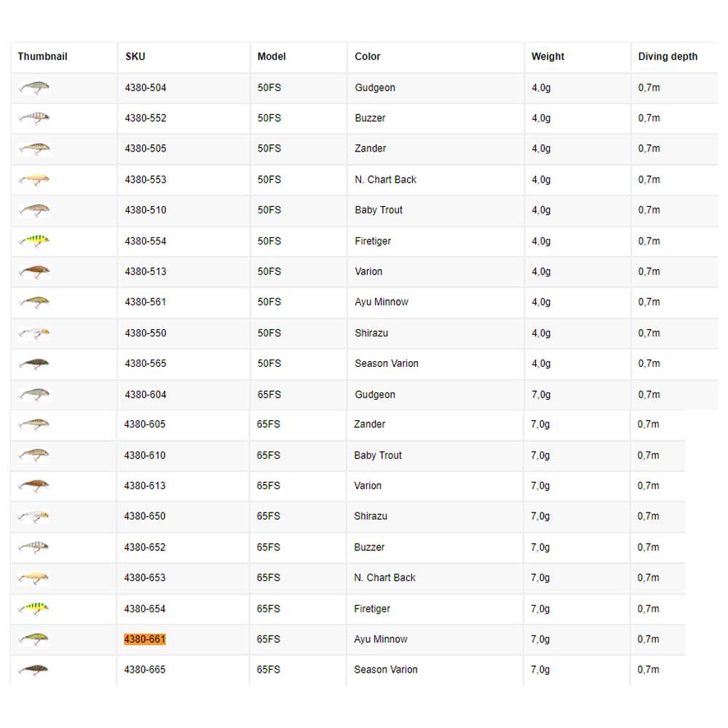Open the Shirazu 50FS lure picture
The width and height of the screenshot is (728, 728).
pyautogui.click(x=35, y=333)
